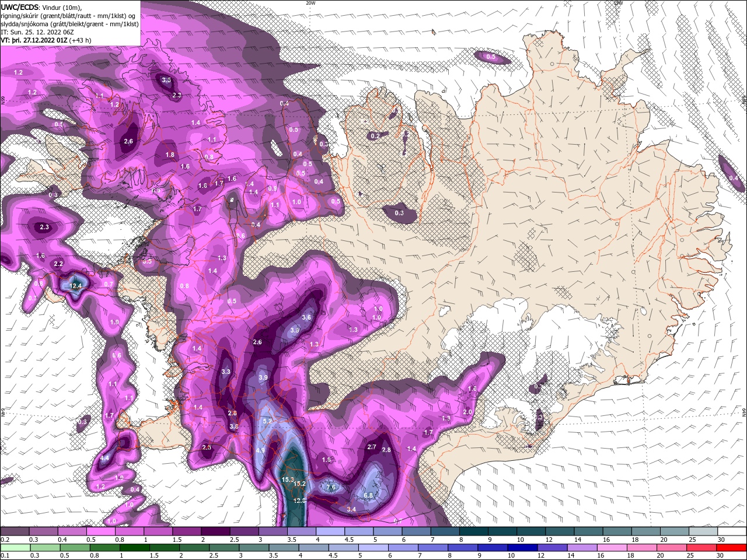Click the 2.7 precipitation value
747x560 pixels.
pos(372,447)
